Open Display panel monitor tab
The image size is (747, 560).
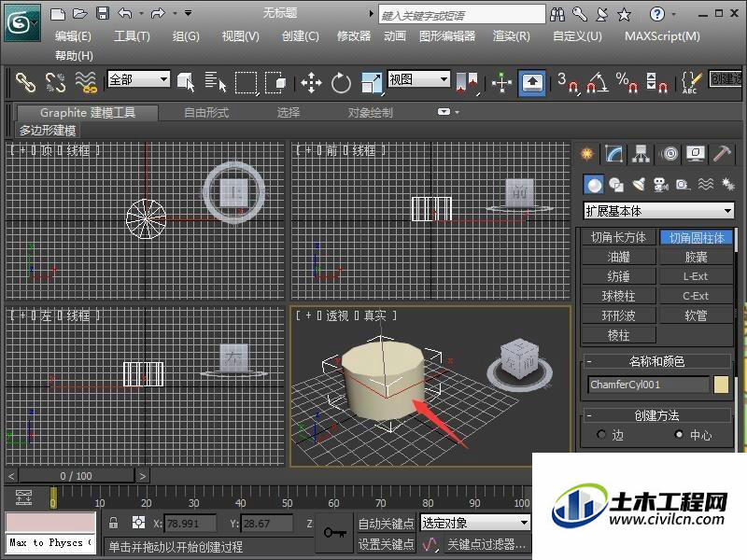pos(696,154)
